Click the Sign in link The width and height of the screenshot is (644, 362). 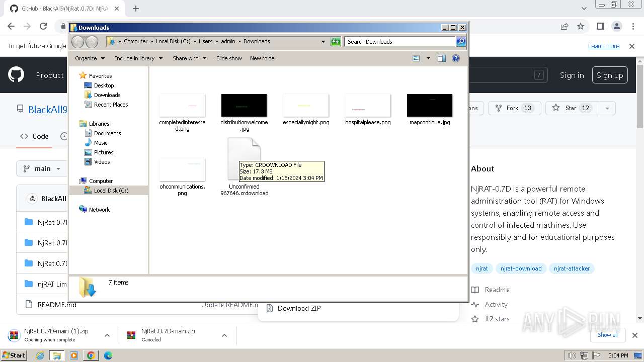[x=572, y=75]
